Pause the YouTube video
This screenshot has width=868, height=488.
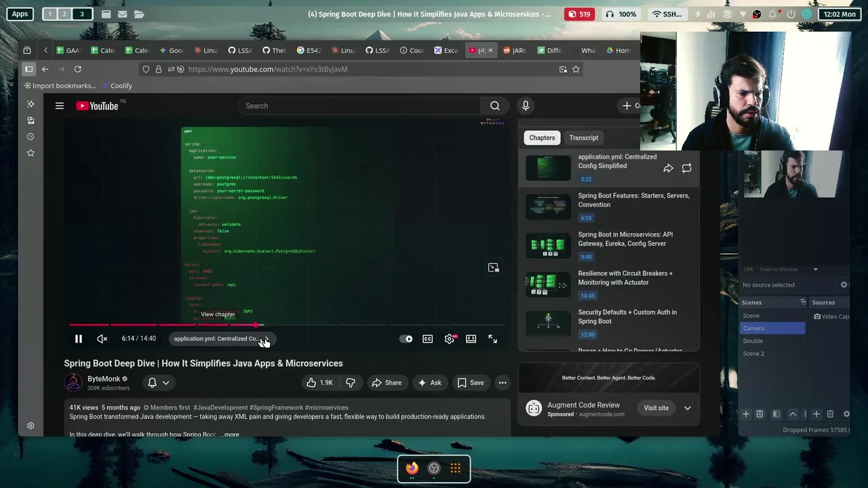point(78,339)
